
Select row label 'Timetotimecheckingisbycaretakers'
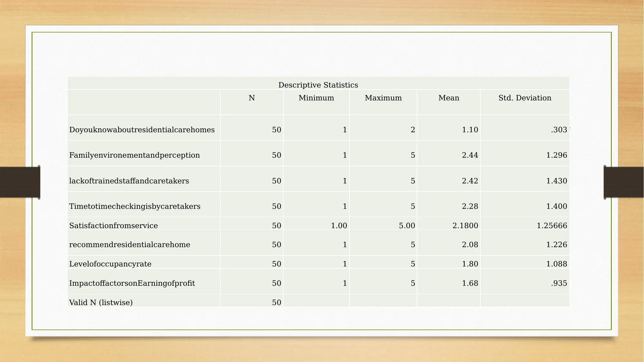coord(135,206)
